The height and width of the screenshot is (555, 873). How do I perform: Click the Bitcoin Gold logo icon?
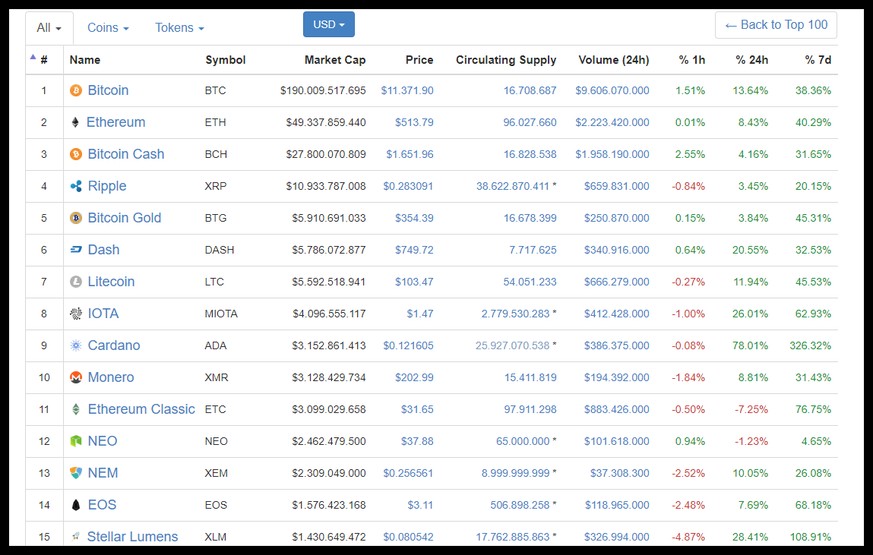pos(76,218)
